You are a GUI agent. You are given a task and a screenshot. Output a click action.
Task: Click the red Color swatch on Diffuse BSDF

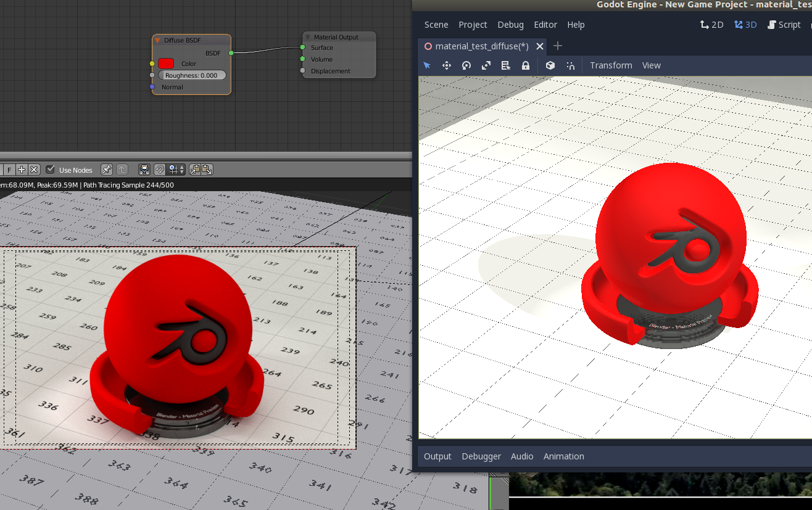point(167,64)
